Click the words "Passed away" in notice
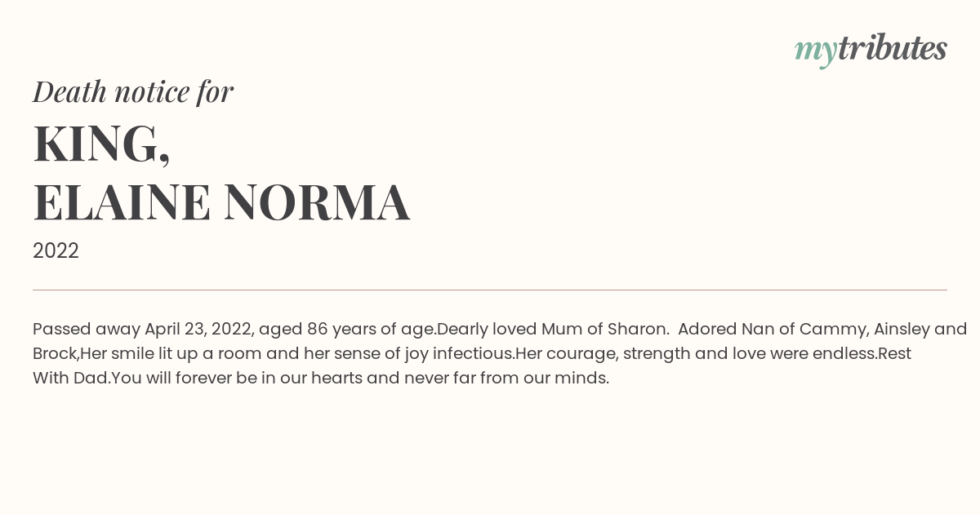The width and height of the screenshot is (980, 514). pos(86,329)
